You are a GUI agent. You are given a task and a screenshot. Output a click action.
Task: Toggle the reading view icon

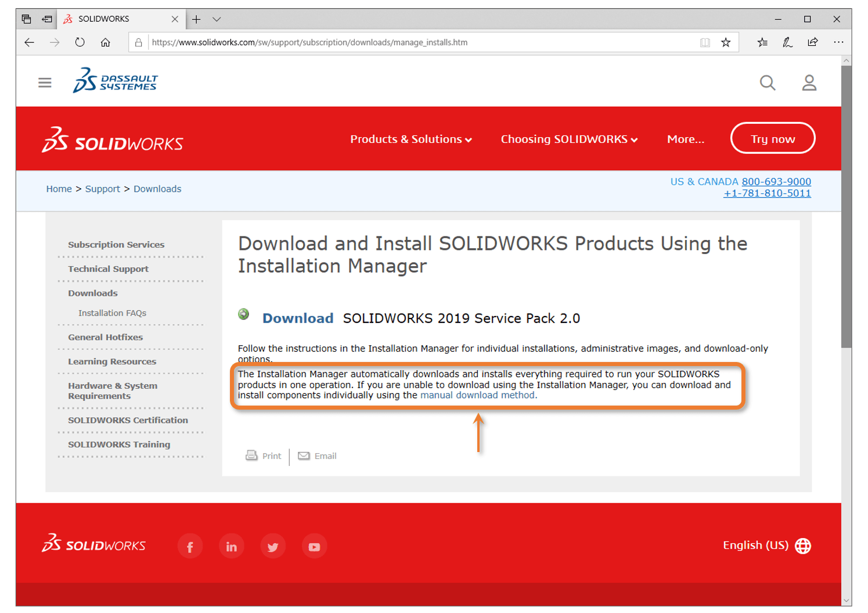click(x=705, y=42)
